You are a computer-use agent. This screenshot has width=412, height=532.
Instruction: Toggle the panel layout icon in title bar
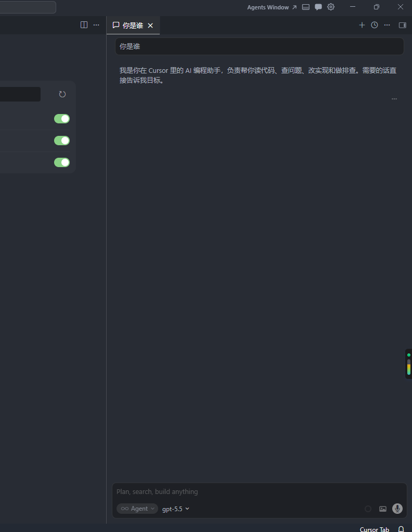pos(306,7)
